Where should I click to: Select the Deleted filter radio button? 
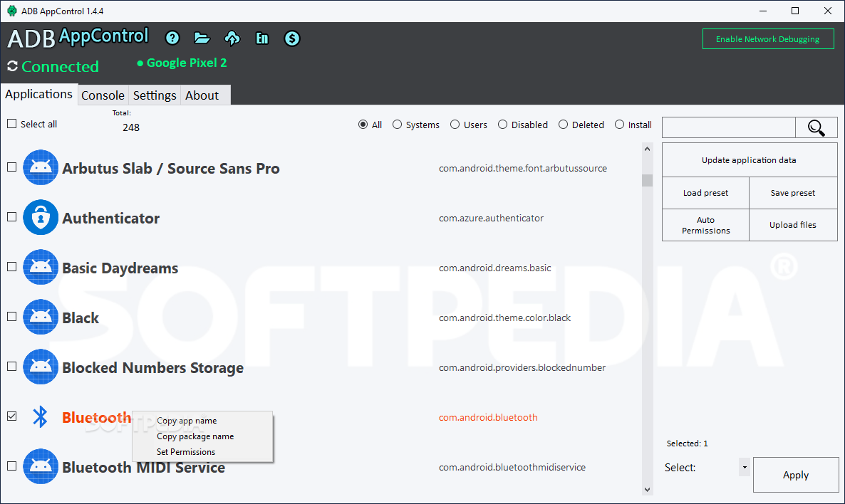(x=563, y=125)
